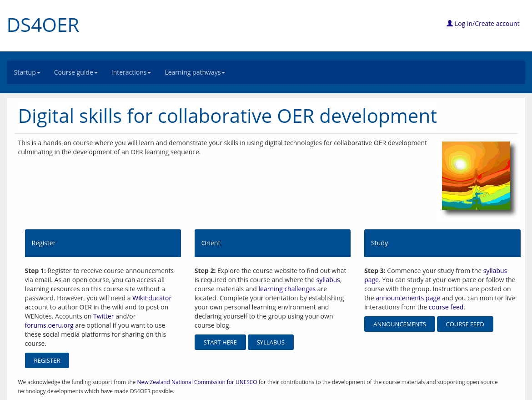
Task: Follow the learning challenges link
Action: tap(287, 289)
